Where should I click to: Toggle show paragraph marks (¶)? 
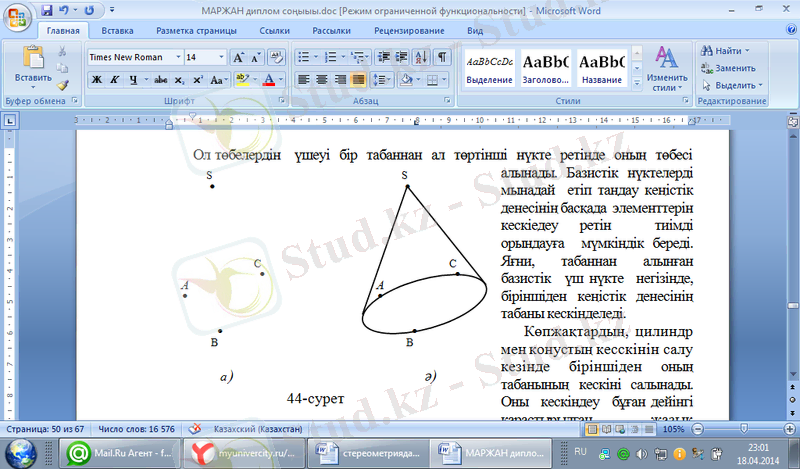(442, 58)
